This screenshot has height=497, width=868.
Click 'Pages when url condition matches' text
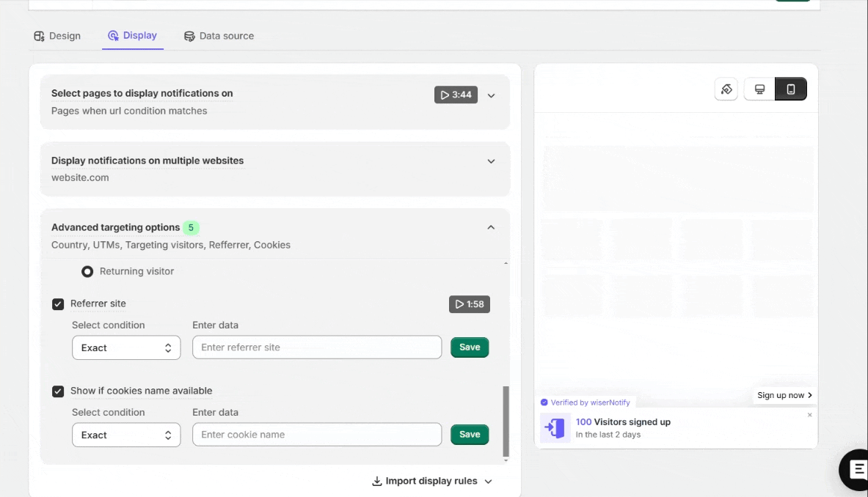click(x=129, y=111)
